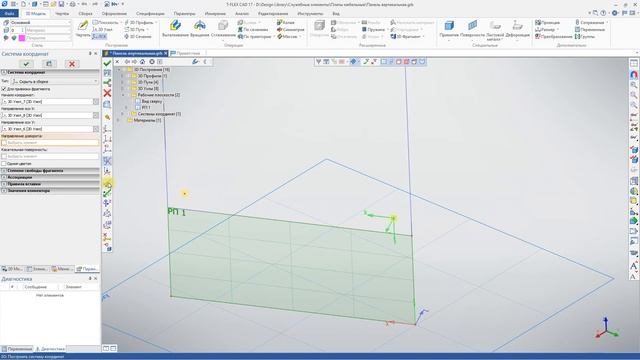Open the Поверхности tool
640x360 pixels.
(472, 29)
